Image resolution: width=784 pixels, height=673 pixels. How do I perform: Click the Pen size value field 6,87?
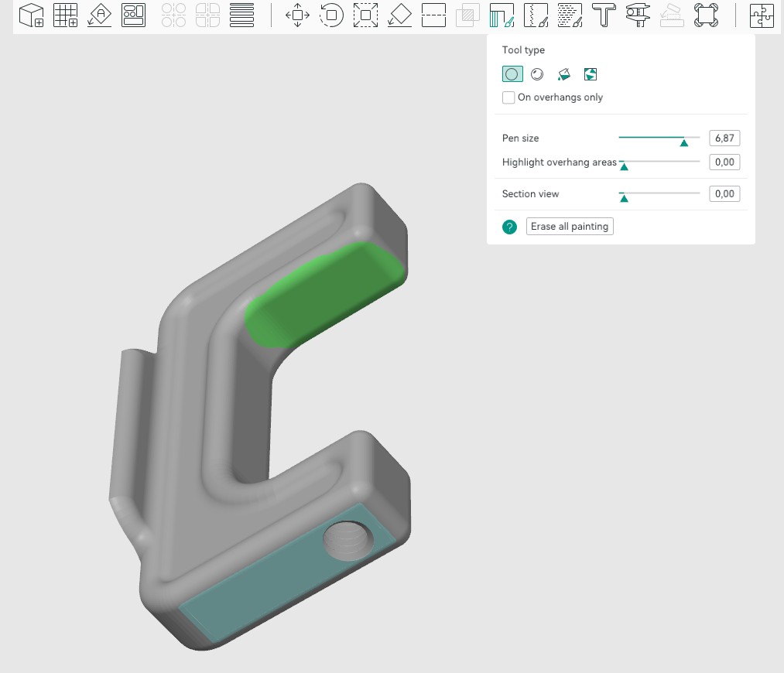click(x=724, y=138)
